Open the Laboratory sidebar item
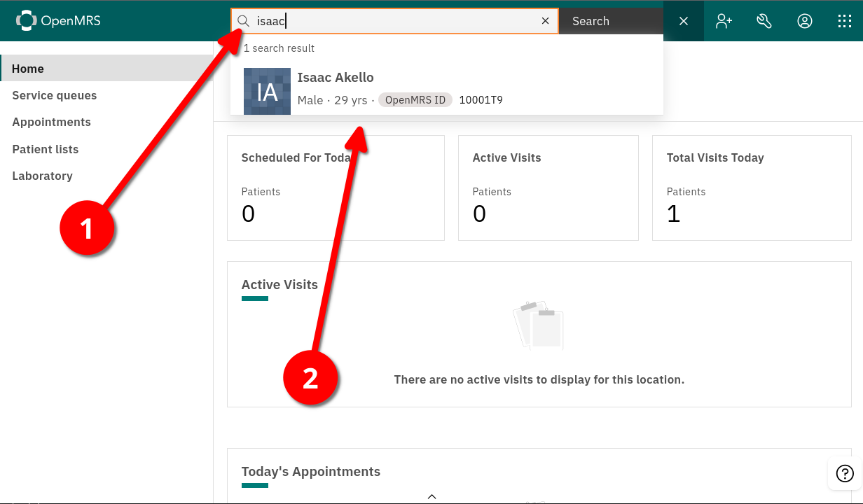Viewport: 863px width, 504px height. tap(42, 176)
